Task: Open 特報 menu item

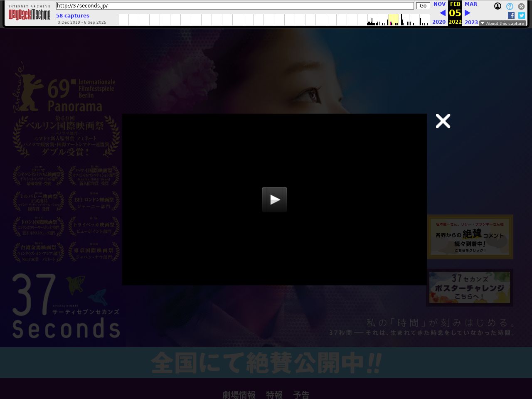Action: (274, 394)
